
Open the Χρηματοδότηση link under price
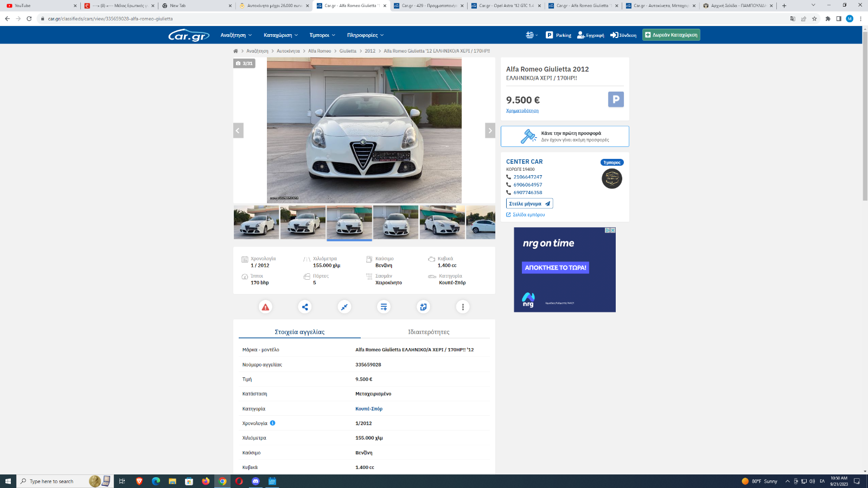[522, 111]
